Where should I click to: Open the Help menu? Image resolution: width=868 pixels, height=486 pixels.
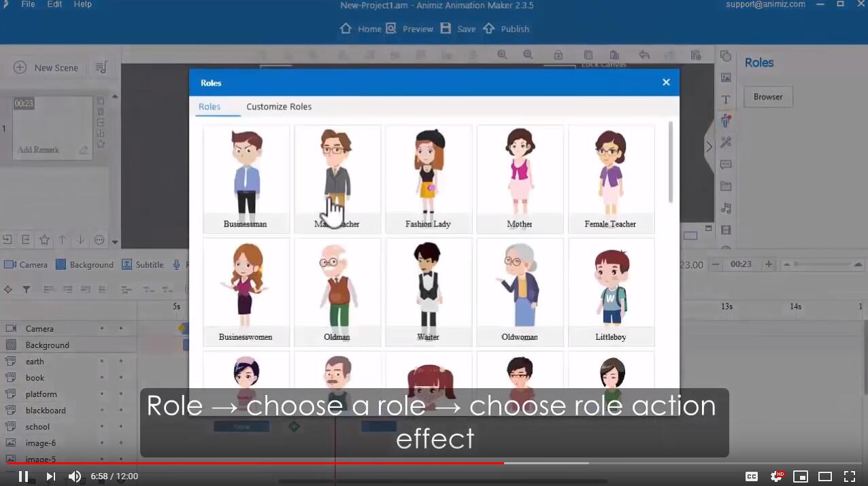pos(82,4)
